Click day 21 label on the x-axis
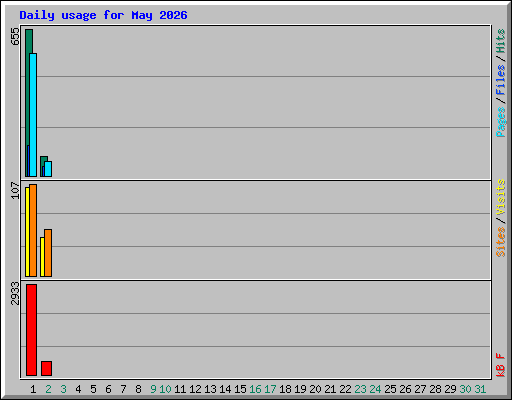The image size is (512, 400). pos(330,389)
